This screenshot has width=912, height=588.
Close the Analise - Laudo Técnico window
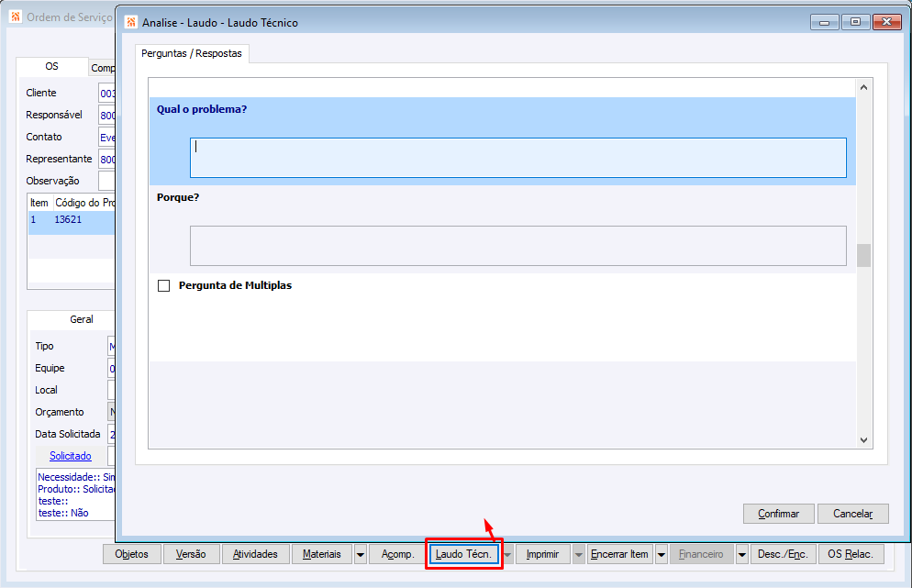[886, 22]
